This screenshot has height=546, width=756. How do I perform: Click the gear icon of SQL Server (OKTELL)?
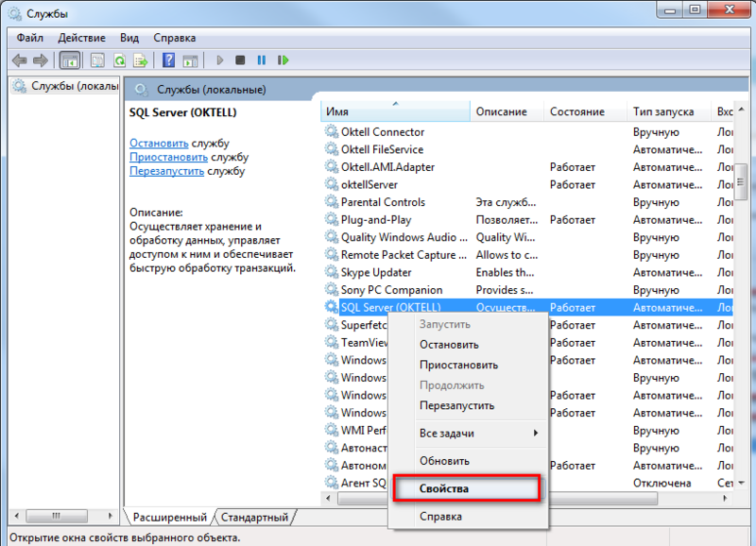(332, 307)
